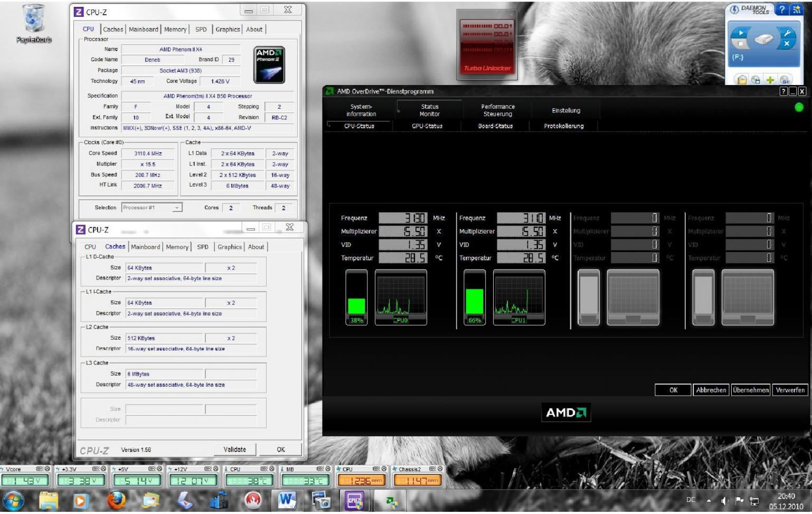
Task: Open SPD tab in upper CPU-Z window
Action: pos(201,30)
